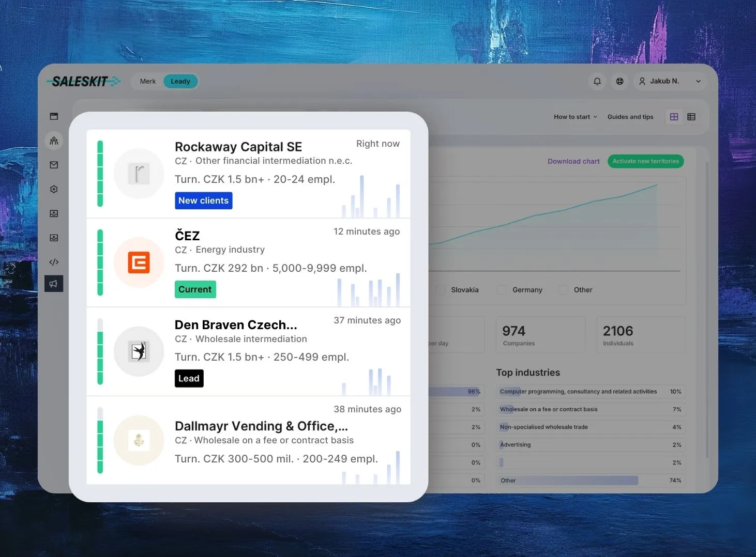The height and width of the screenshot is (557, 756).
Task: Click Wholesale on a fee industry row
Action: (591, 409)
